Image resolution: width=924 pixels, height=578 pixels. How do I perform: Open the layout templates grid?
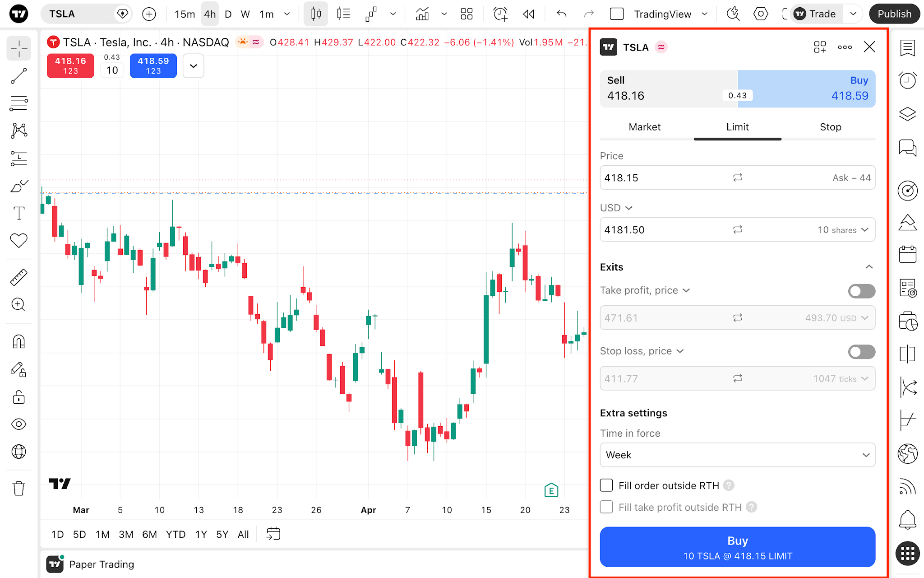tap(467, 14)
